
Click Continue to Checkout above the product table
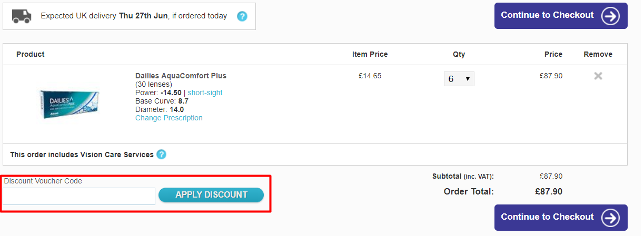tap(561, 16)
